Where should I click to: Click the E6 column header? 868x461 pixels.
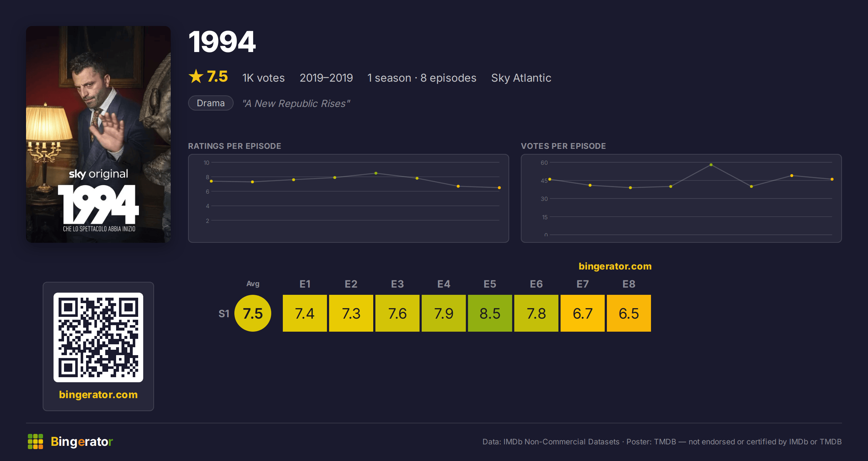[536, 284]
